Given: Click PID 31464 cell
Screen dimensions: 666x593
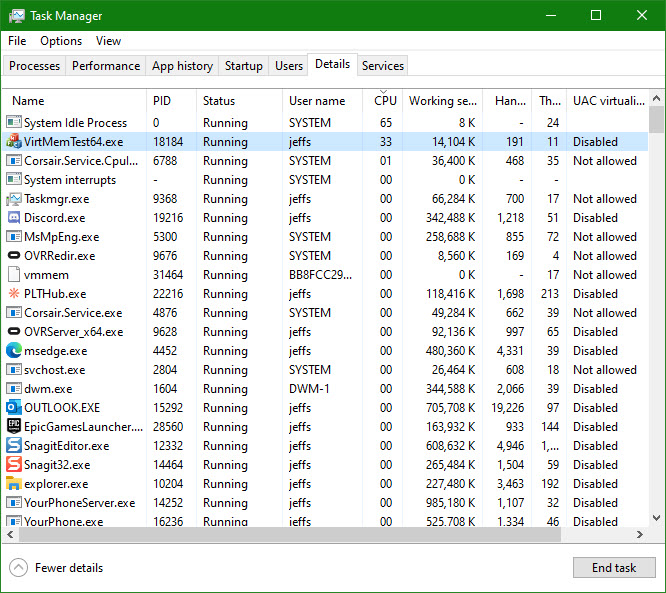Looking at the screenshot, I should [168, 274].
